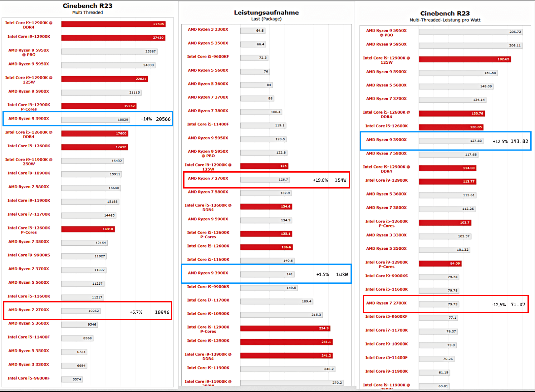Select the red bar showing 241.1
The height and width of the screenshot is (392, 535).
tap(286, 342)
